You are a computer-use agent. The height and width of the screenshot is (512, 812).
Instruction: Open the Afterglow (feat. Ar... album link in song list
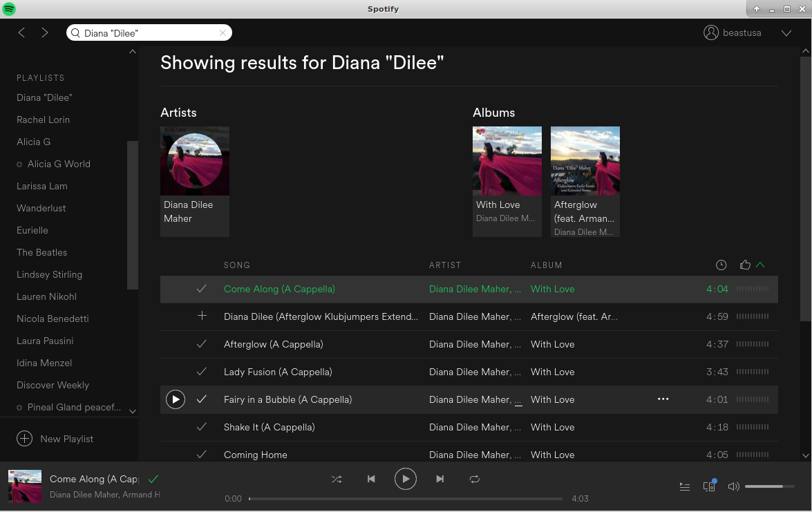pyautogui.click(x=574, y=316)
